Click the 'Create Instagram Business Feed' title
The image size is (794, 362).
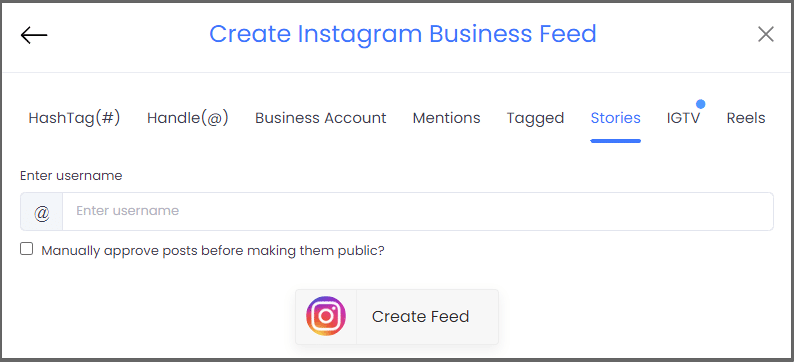coord(403,34)
